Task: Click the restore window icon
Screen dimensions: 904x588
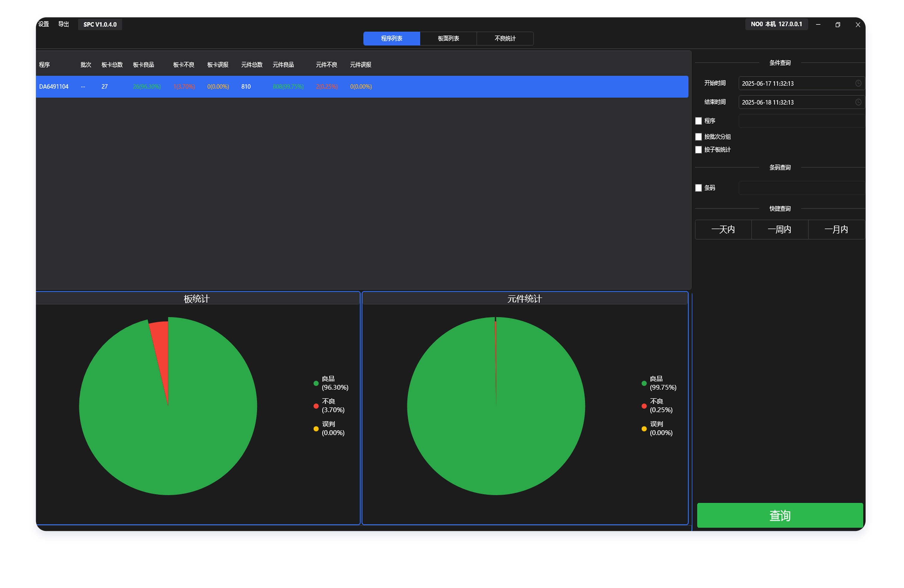Action: pos(837,25)
